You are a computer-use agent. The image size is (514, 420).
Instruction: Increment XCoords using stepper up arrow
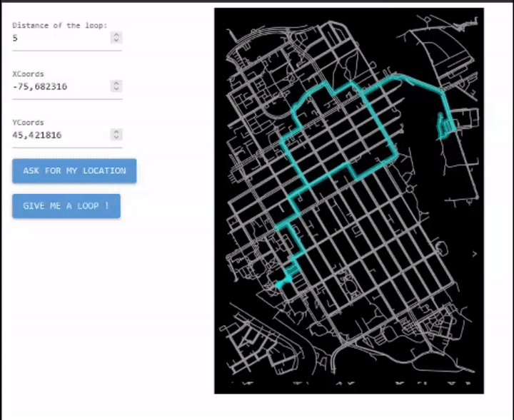[x=116, y=83]
